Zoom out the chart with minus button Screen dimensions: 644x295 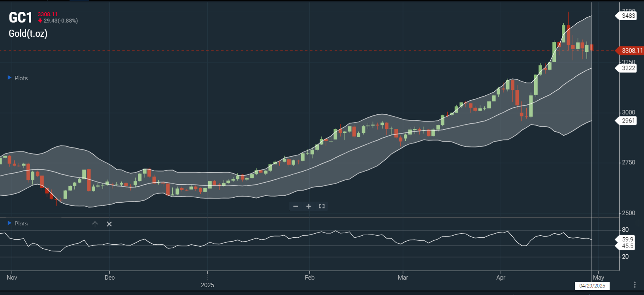[x=296, y=206]
